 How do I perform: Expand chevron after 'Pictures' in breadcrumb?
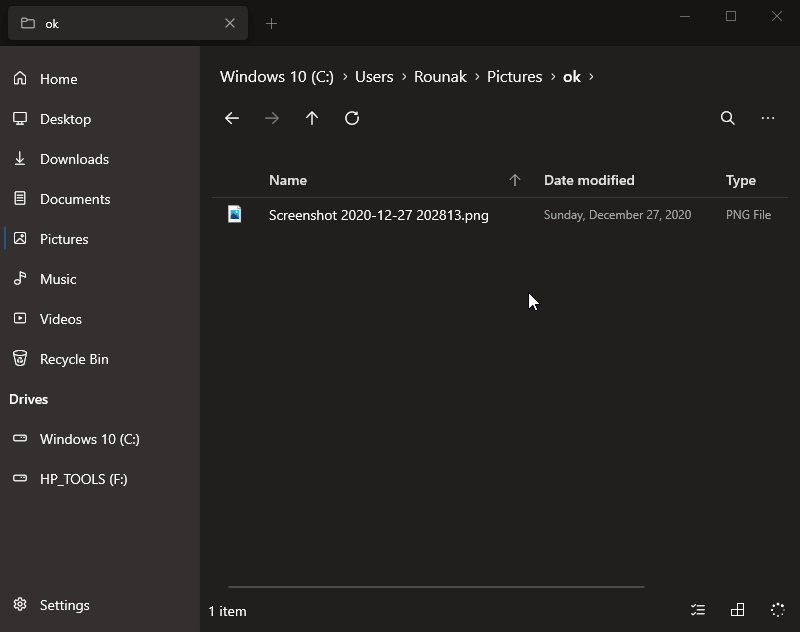pos(553,77)
